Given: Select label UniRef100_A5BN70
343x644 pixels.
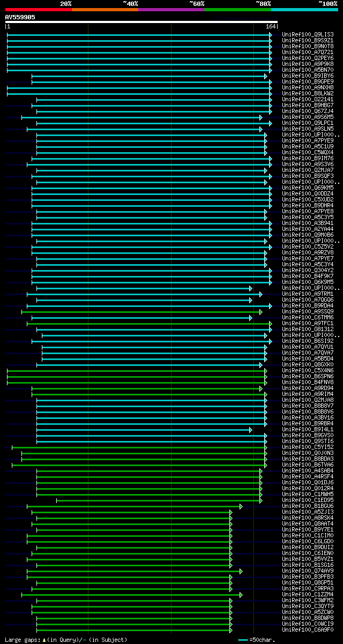Looking at the screenshot, I should point(308,70).
